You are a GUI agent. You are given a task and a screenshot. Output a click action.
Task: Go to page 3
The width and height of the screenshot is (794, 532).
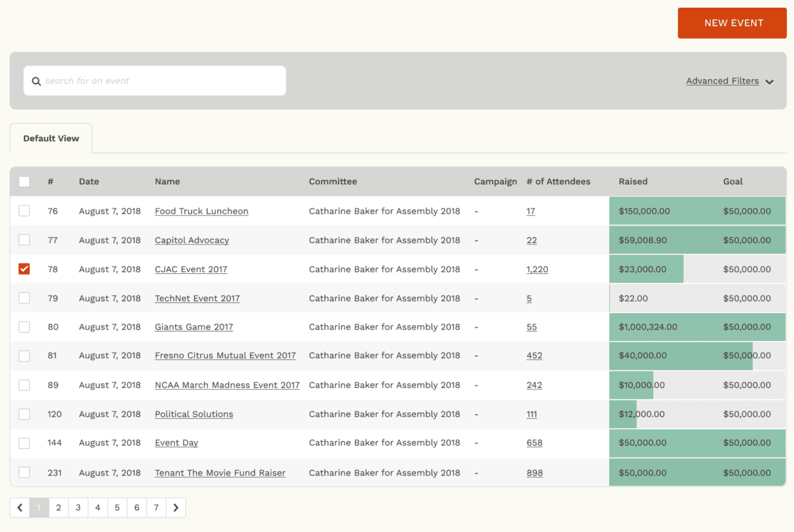click(78, 508)
